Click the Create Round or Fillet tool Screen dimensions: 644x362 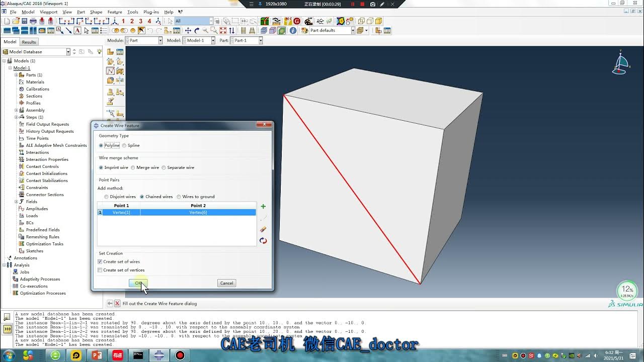110,80
